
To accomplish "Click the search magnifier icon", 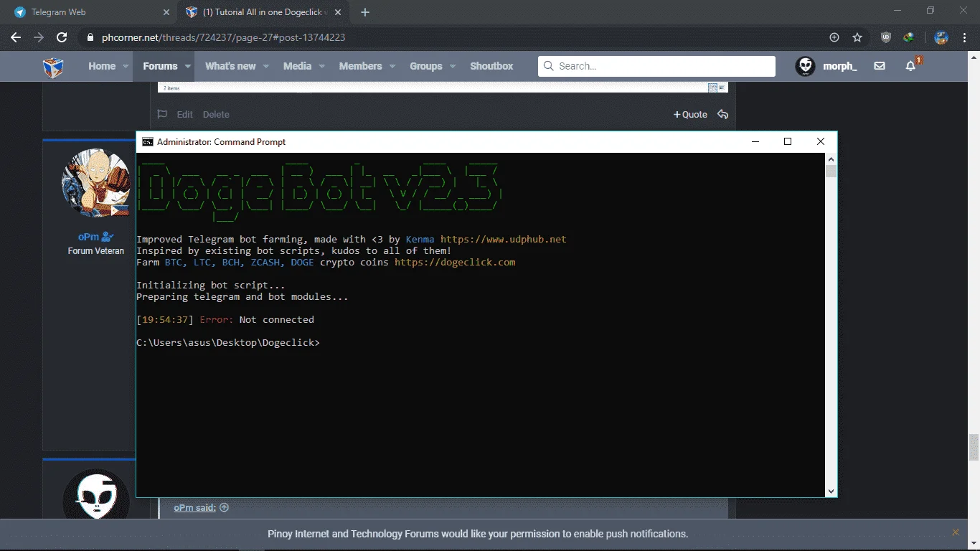I will 548,66.
